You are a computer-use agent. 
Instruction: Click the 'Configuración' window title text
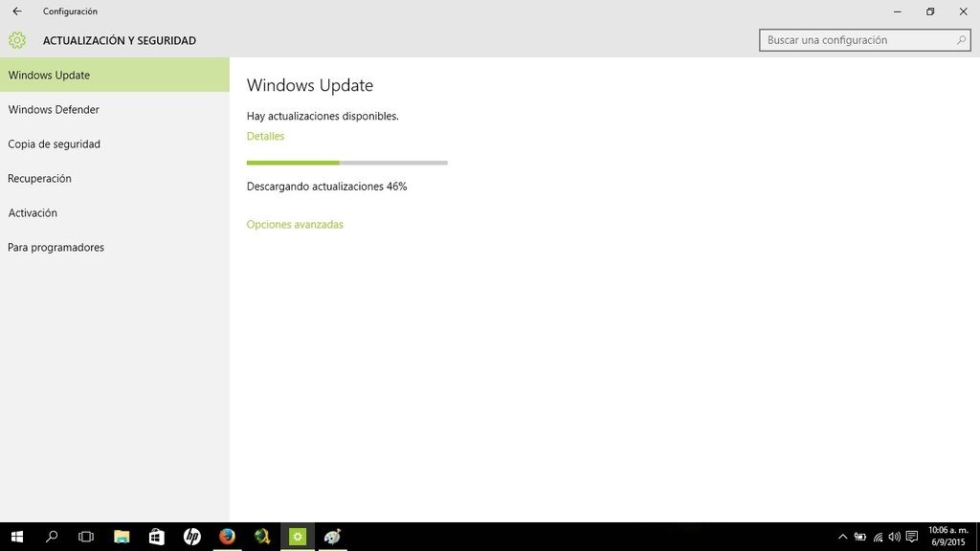70,11
